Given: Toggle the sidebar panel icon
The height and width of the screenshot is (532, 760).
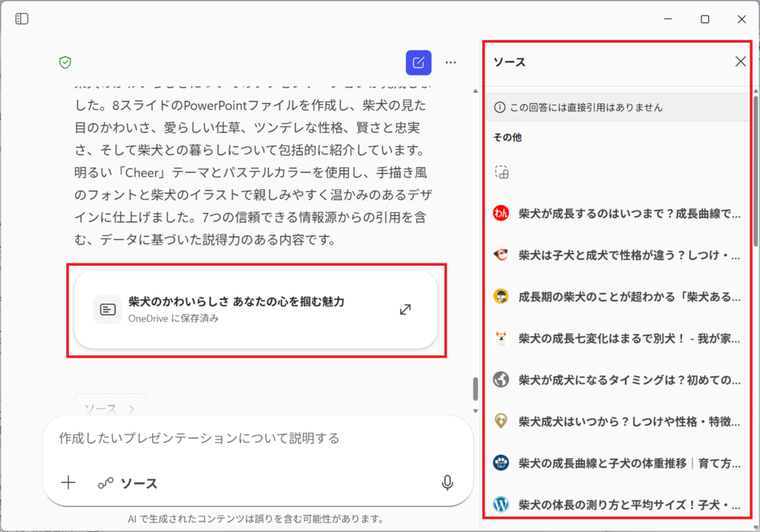Looking at the screenshot, I should pyautogui.click(x=22, y=19).
